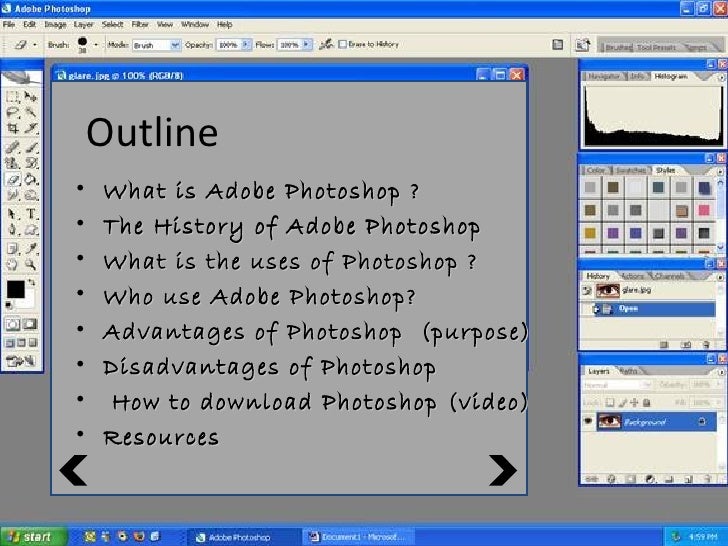Image resolution: width=728 pixels, height=546 pixels.
Task: Apply the yellow style swatch
Action: click(x=590, y=233)
